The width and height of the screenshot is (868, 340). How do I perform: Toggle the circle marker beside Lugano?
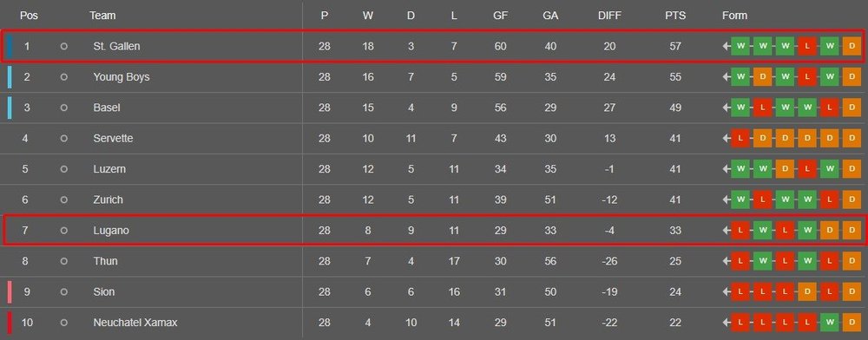63,231
